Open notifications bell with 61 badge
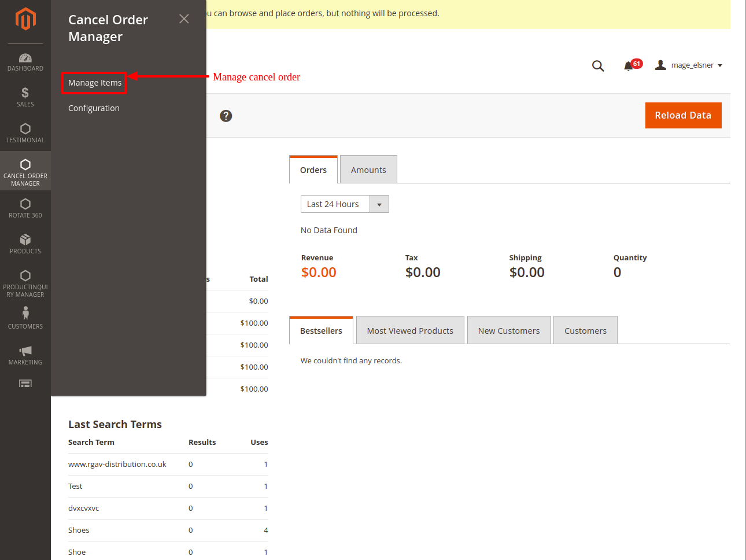746x560 pixels. [629, 66]
